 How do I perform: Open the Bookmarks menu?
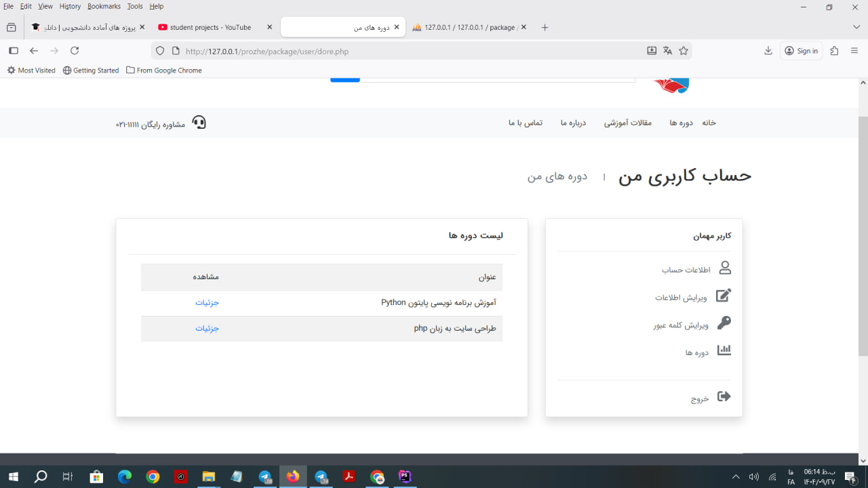104,6
